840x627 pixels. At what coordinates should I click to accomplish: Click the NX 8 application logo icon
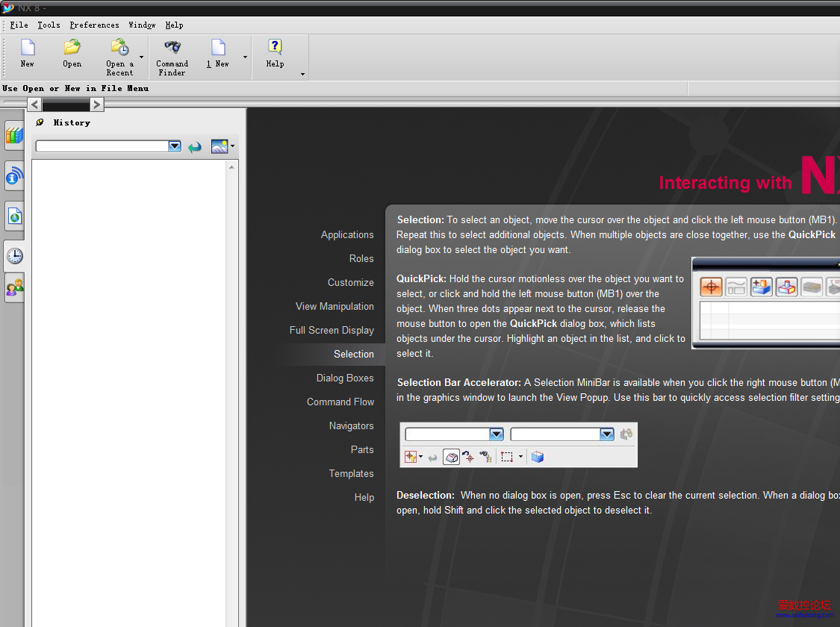tap(7, 7)
